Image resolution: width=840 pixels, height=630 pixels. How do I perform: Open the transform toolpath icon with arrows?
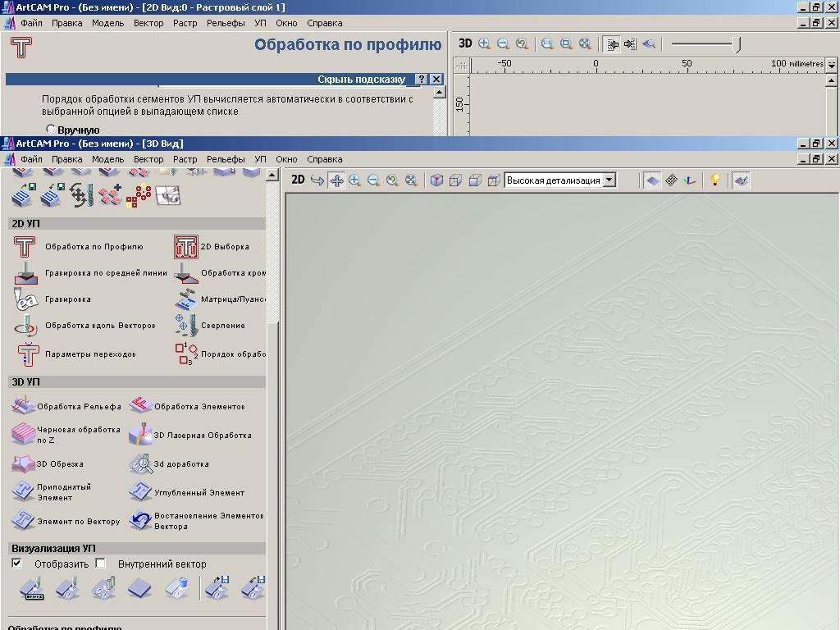pos(81,196)
